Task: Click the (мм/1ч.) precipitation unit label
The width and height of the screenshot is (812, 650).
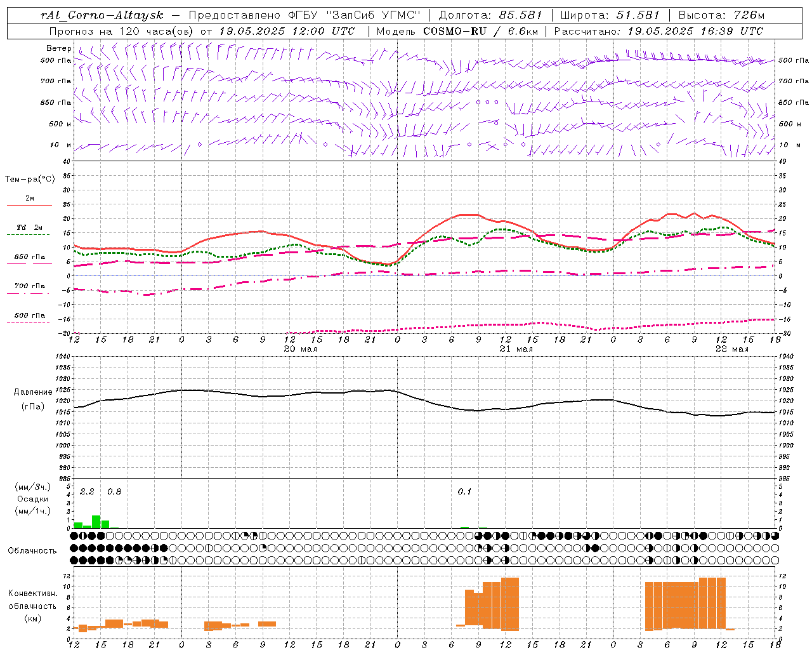Action: pos(33,510)
